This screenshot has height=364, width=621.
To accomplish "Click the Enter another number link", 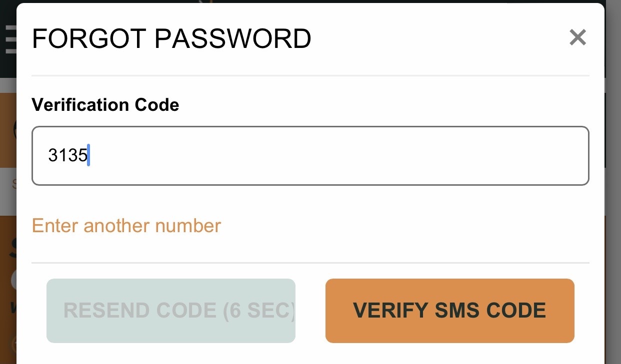I will (x=126, y=226).
